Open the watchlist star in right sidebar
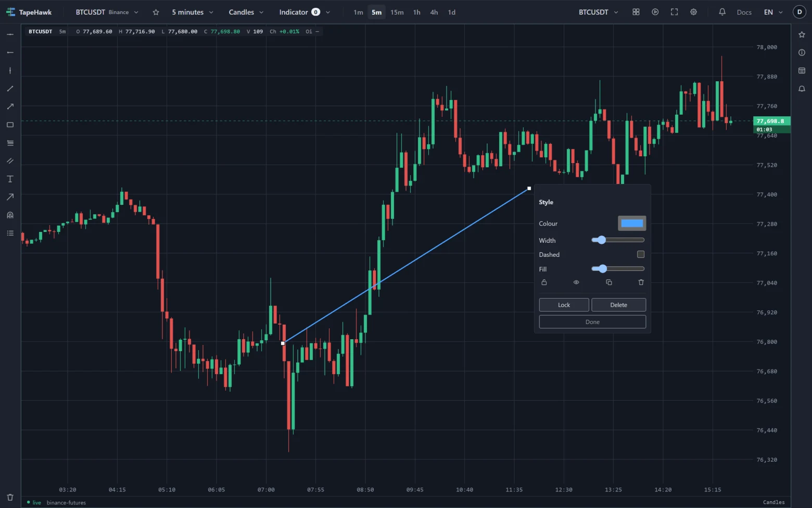 click(802, 34)
